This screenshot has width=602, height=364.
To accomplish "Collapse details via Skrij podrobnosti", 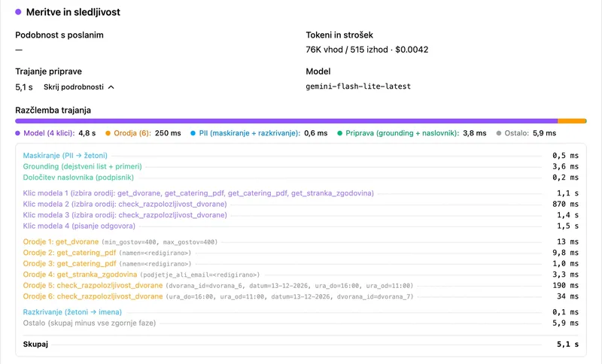I will point(79,87).
